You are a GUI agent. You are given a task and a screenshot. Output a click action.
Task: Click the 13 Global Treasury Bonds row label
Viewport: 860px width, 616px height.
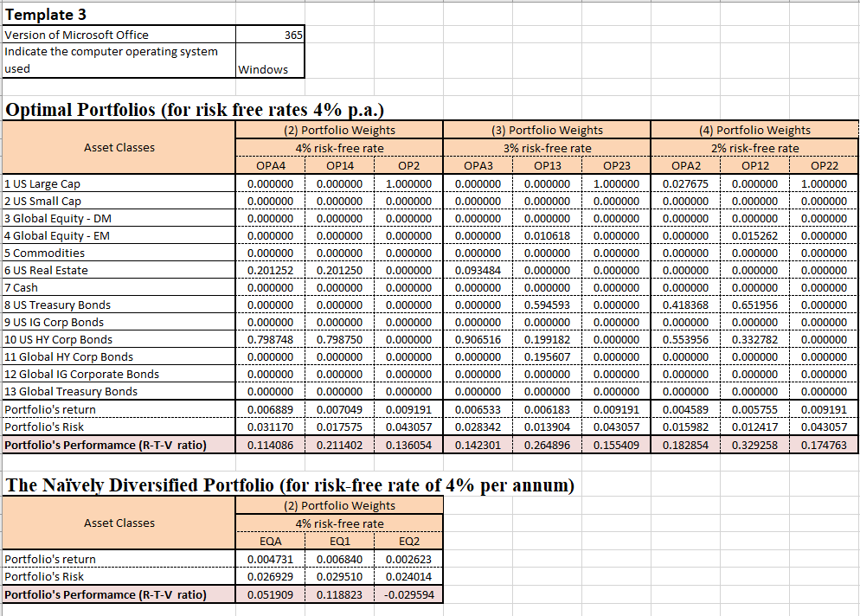pyautogui.click(x=71, y=391)
